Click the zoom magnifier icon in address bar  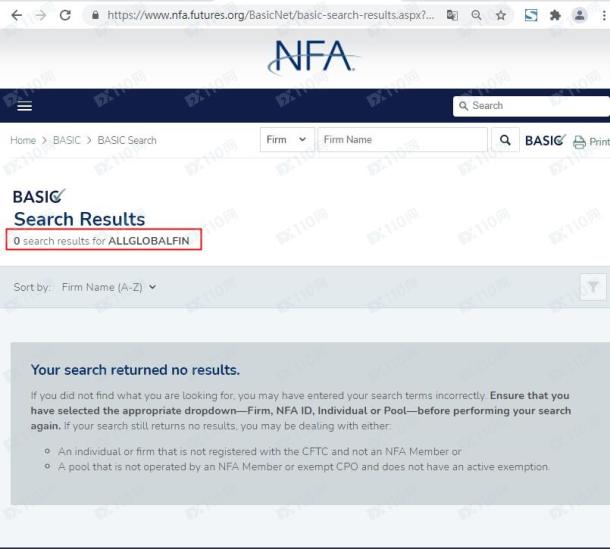476,16
